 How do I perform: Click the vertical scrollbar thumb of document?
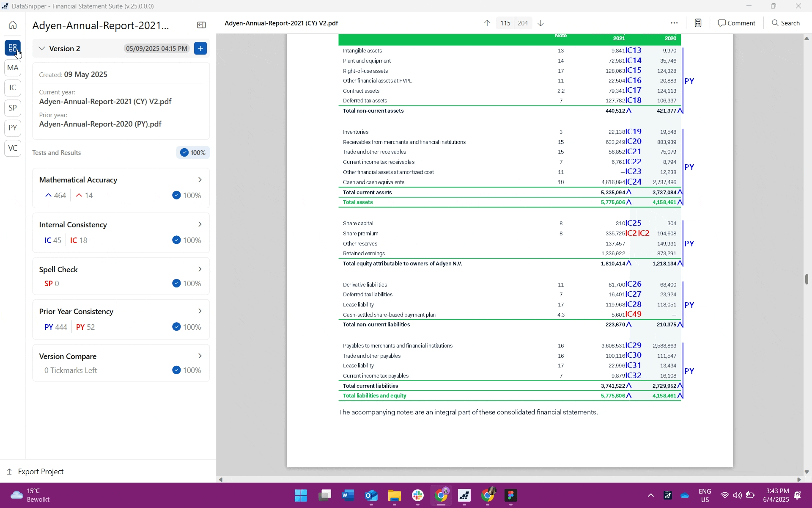pyautogui.click(x=807, y=279)
